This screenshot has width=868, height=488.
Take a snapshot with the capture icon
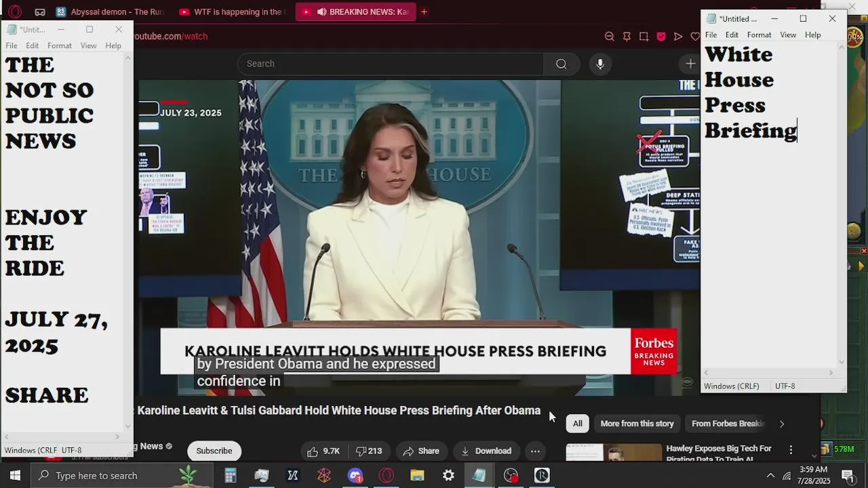click(x=644, y=36)
